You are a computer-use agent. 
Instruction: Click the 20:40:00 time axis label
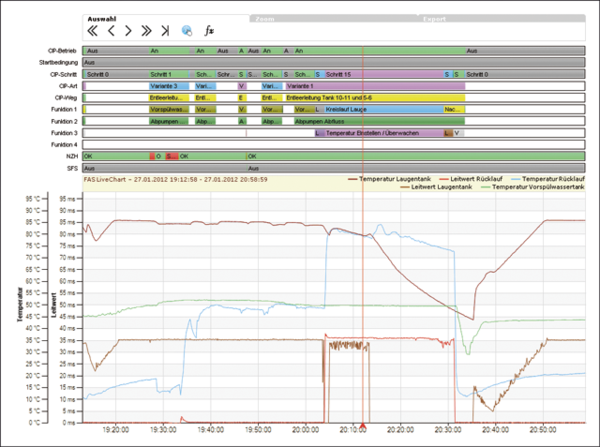(x=496, y=430)
